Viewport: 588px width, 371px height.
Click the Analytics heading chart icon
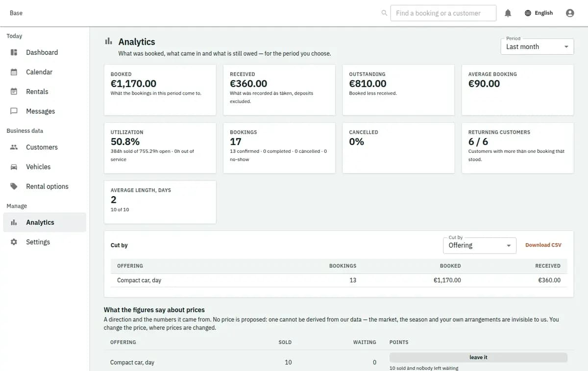(108, 42)
